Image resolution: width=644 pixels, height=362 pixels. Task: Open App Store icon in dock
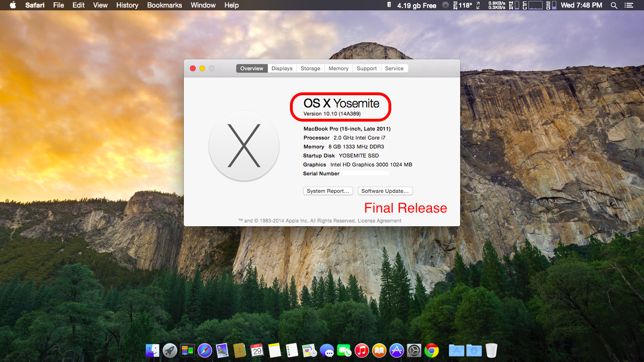396,350
